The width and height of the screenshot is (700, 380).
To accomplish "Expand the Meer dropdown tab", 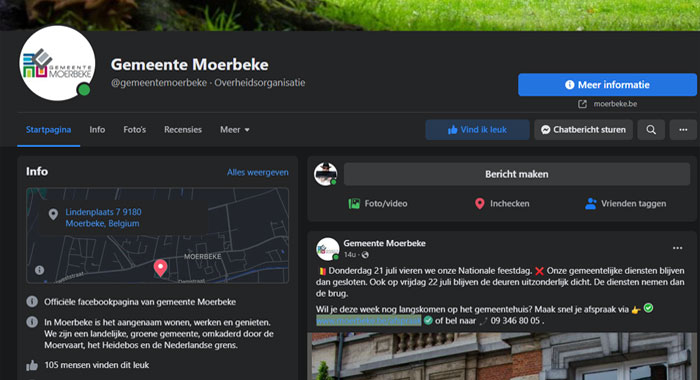I will pyautogui.click(x=234, y=129).
